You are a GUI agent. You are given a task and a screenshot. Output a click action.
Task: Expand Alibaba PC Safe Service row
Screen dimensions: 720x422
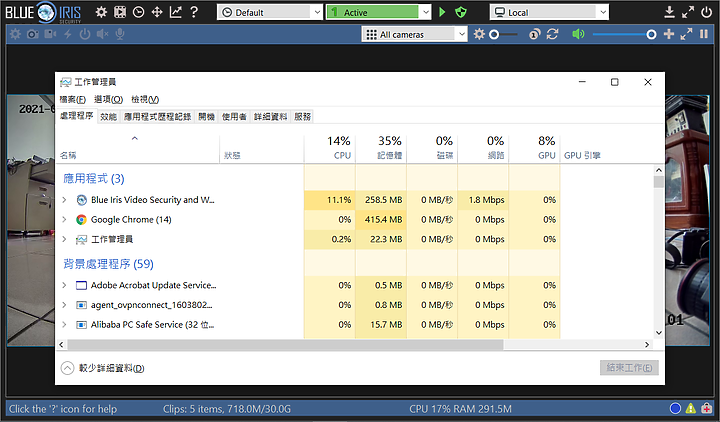pos(64,325)
